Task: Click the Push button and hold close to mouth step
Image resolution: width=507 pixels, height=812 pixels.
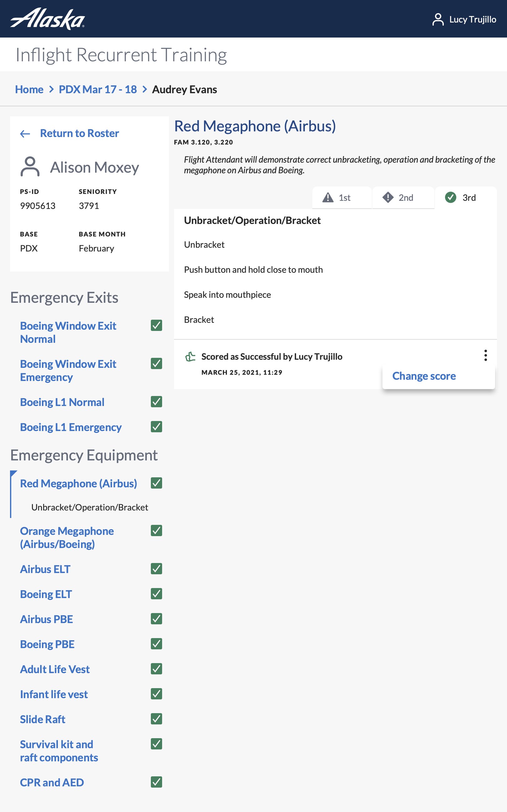Action: tap(253, 270)
